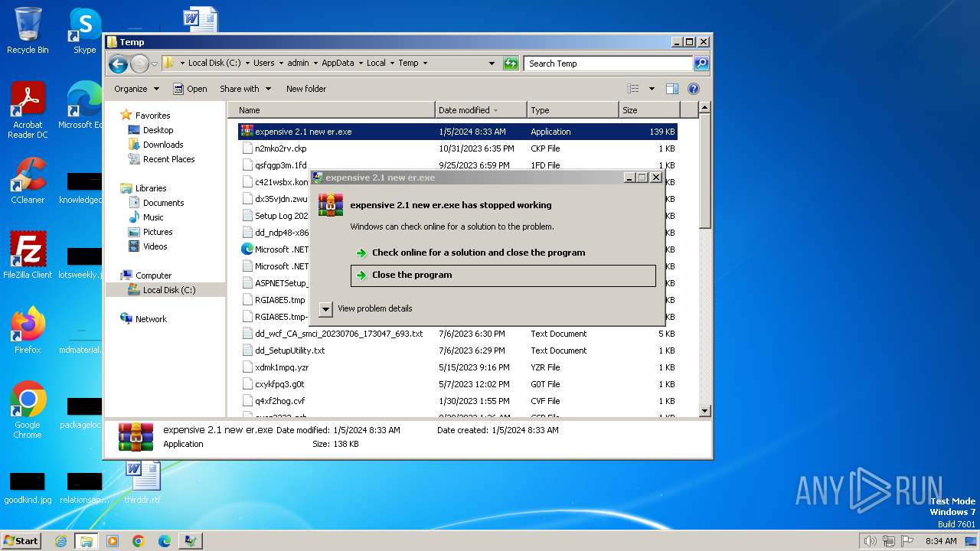Click the Explorer Back arrow button
This screenshot has height=551, width=980.
(118, 64)
